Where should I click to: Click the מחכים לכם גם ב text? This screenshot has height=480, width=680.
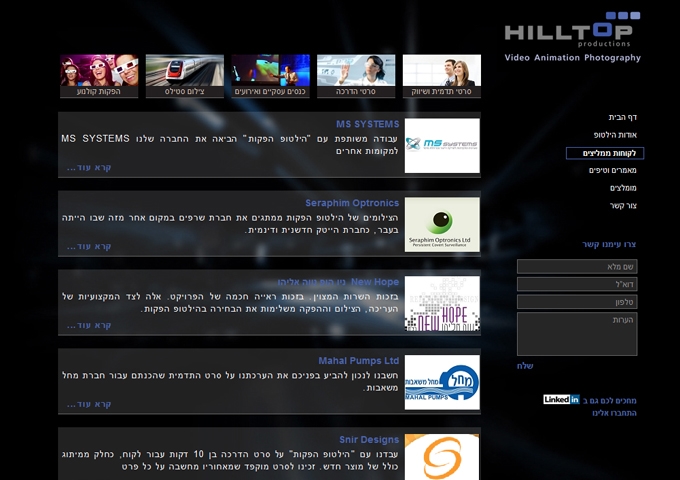coord(610,401)
